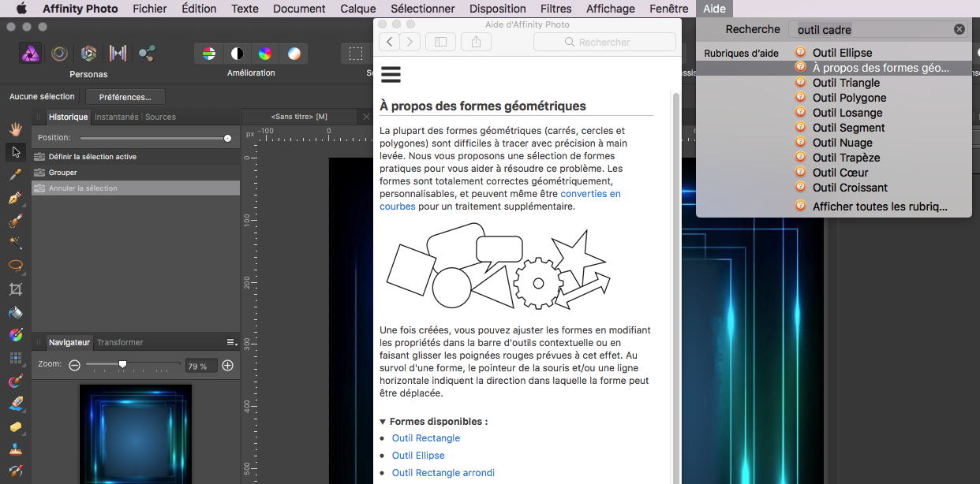980x484 pixels.
Task: Apply Auto White Balance enhancement
Action: coord(294,54)
